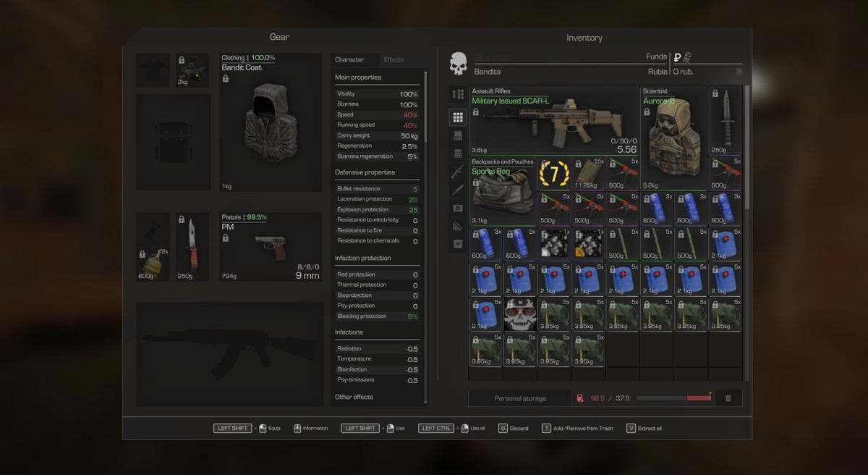This screenshot has width=868, height=475.
Task: Switch inventory to grid view
Action: click(x=458, y=117)
